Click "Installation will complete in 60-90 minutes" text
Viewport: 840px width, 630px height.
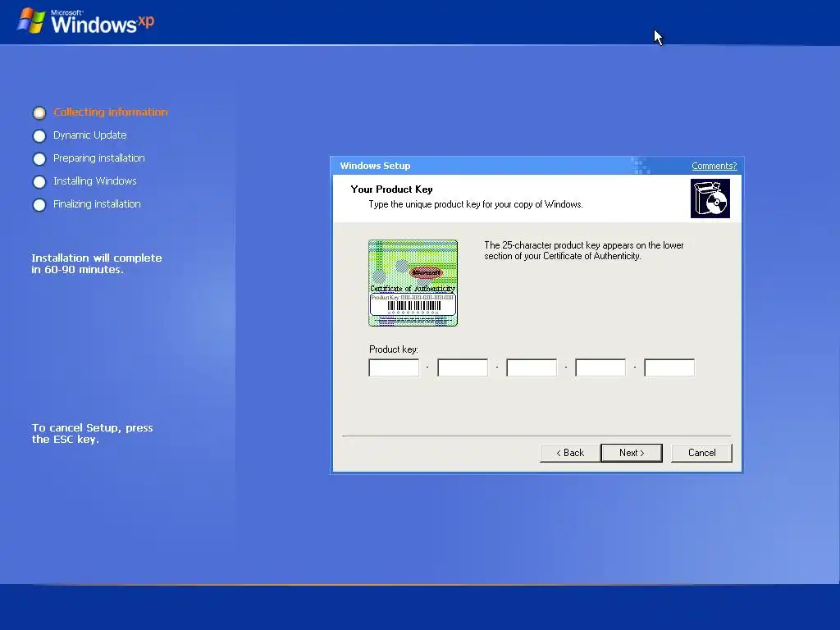97,263
